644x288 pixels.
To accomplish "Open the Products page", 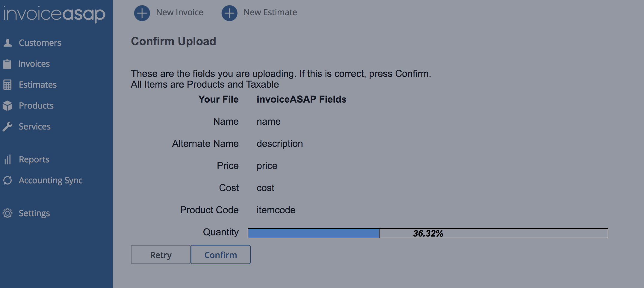I will tap(36, 106).
